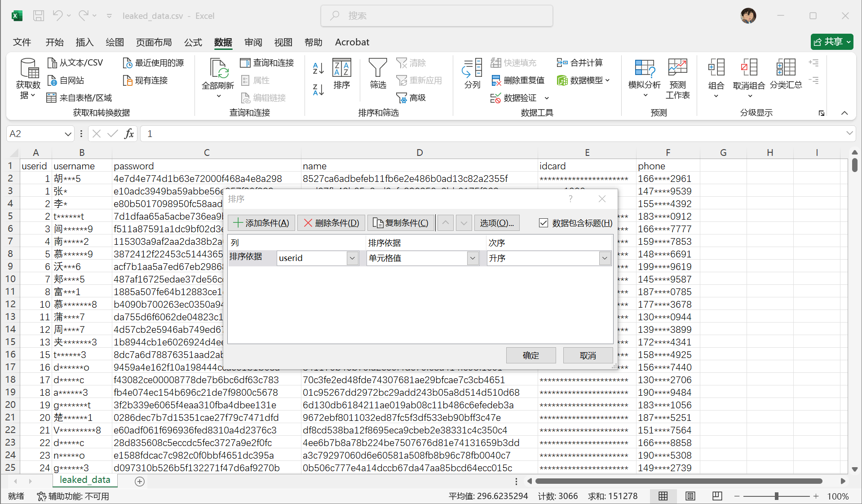Change 升序 sort order dropdown
The height and width of the screenshot is (504, 862).
click(605, 258)
